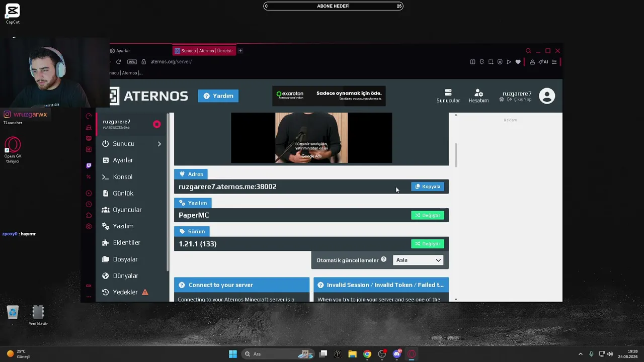Open Hesabım account page
The image size is (644, 362).
point(478,96)
